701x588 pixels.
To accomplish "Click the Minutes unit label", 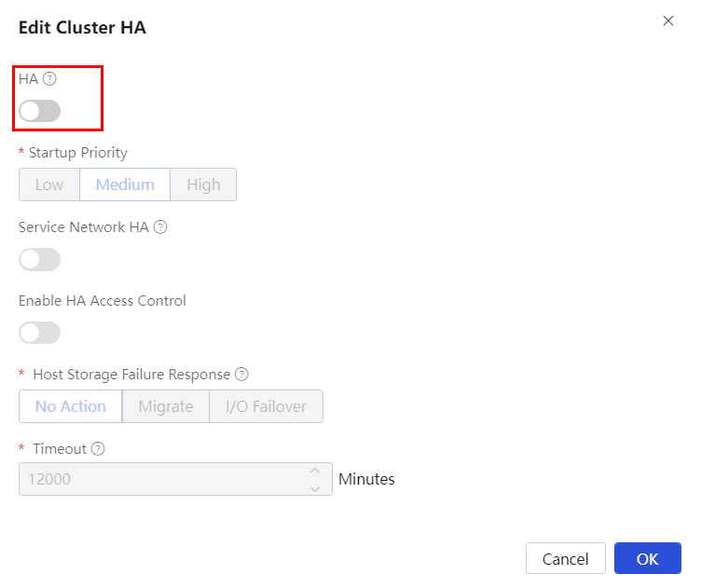I will (x=366, y=479).
